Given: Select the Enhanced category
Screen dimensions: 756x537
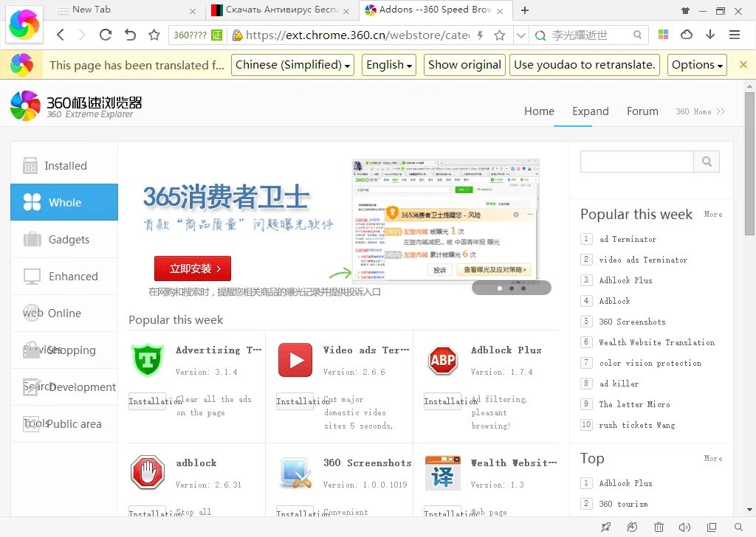Looking at the screenshot, I should pos(64,277).
